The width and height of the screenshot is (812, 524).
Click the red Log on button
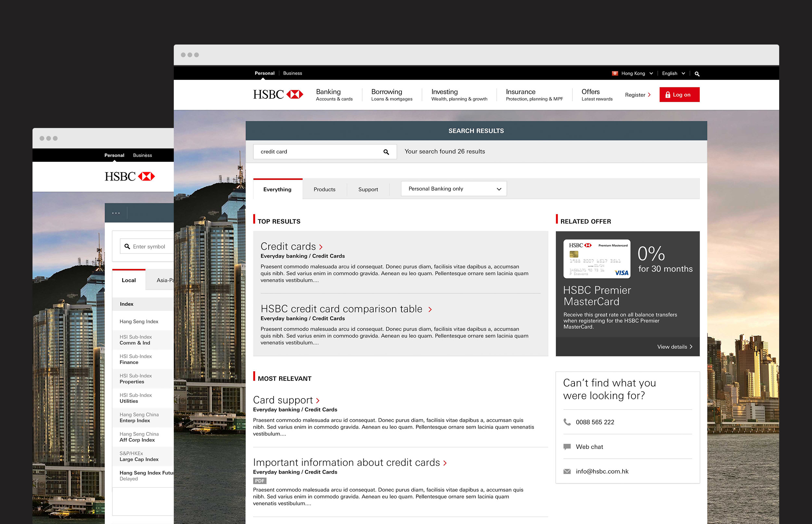click(x=679, y=95)
